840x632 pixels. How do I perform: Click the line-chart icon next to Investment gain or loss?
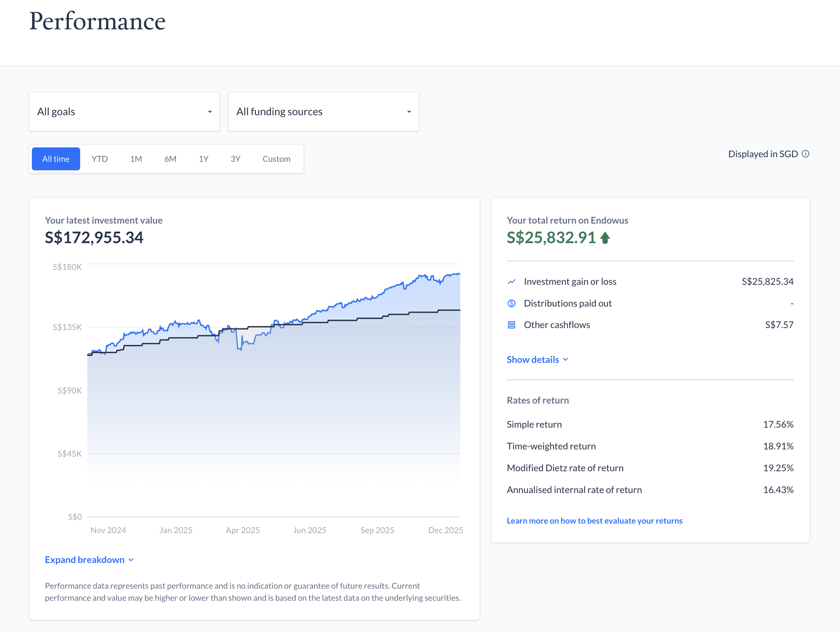[x=511, y=281]
